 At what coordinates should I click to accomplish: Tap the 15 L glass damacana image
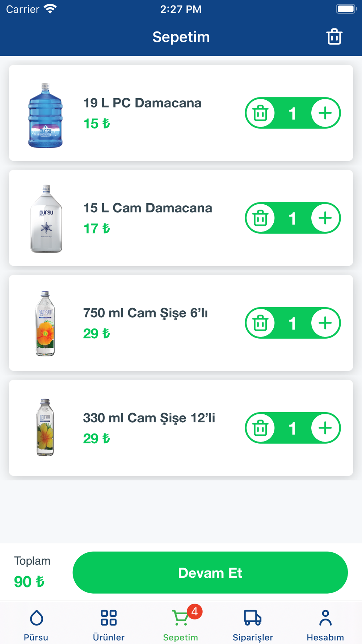pyautogui.click(x=46, y=219)
